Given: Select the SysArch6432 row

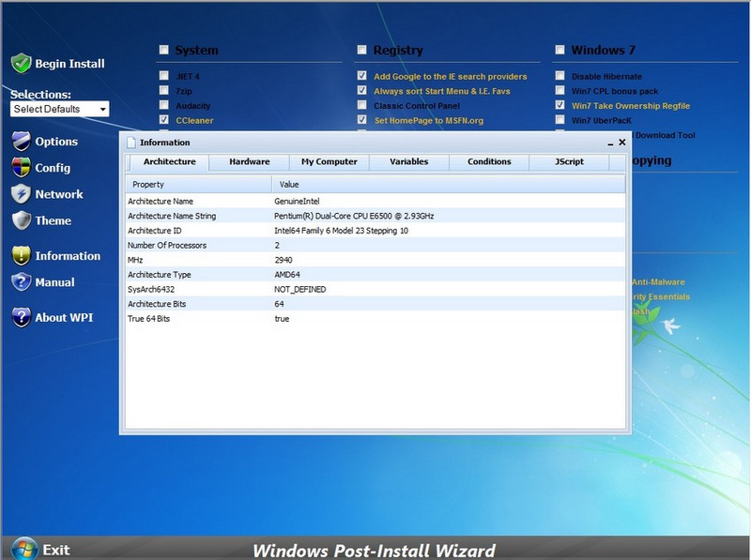Looking at the screenshot, I should 375,289.
